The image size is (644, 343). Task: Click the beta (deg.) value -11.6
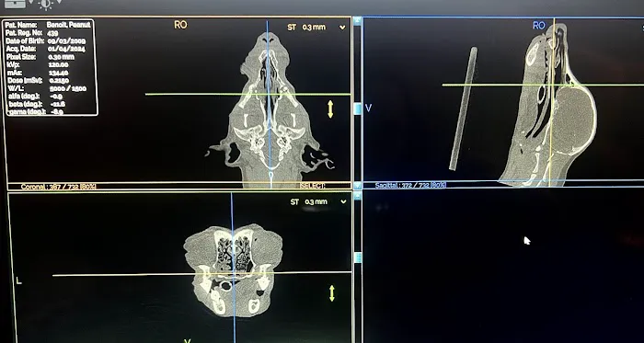click(57, 104)
